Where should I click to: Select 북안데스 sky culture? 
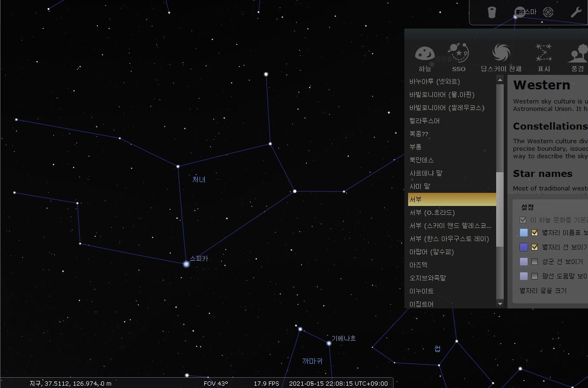tap(452, 160)
